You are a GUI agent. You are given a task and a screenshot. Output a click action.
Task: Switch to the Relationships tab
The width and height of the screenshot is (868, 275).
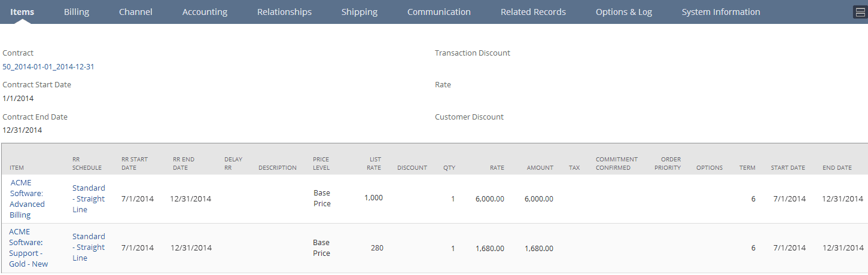pyautogui.click(x=284, y=12)
